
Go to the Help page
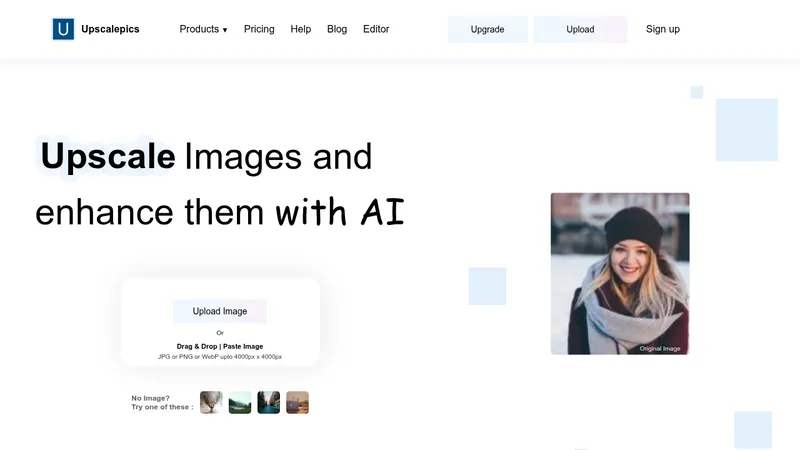coord(301,29)
